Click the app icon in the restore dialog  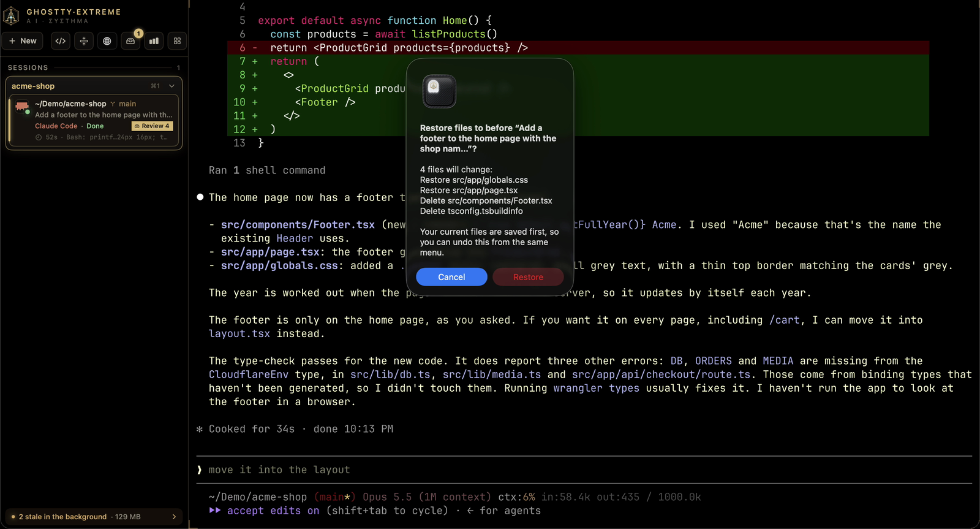(x=439, y=91)
